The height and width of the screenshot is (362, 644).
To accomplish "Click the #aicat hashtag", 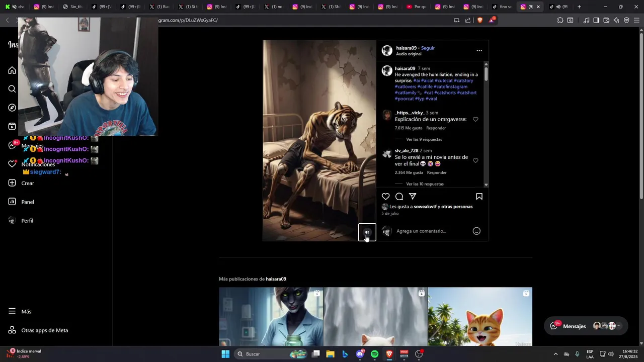I will [x=427, y=80].
